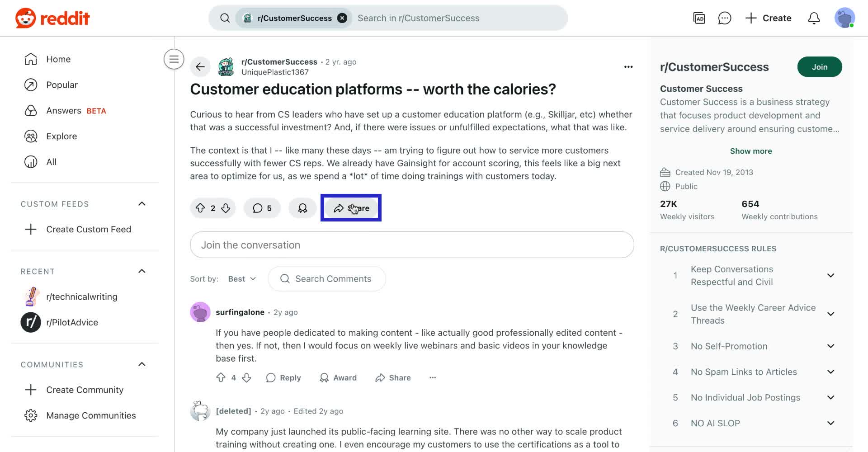The image size is (868, 452).
Task: Collapse the Custom Feeds section
Action: coord(142,204)
